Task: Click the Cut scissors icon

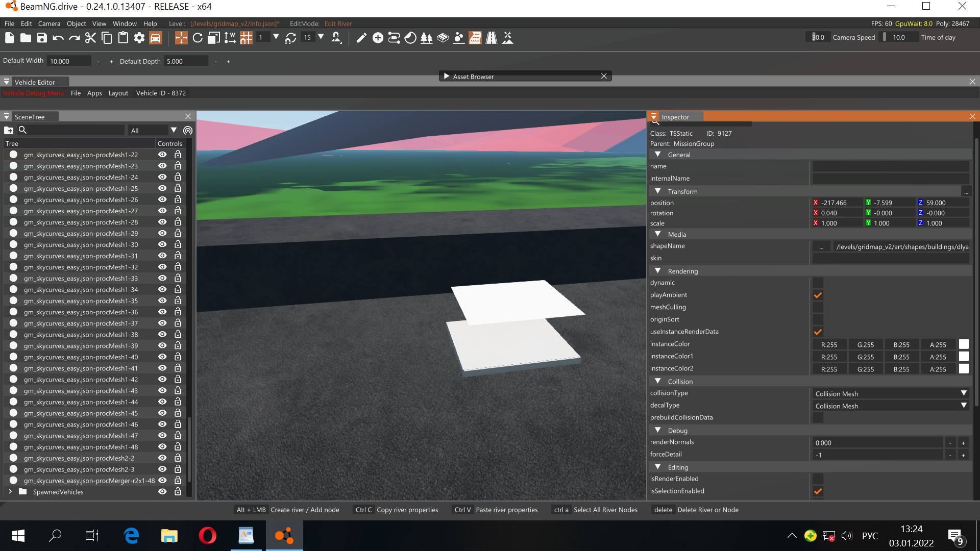Action: 90,38
